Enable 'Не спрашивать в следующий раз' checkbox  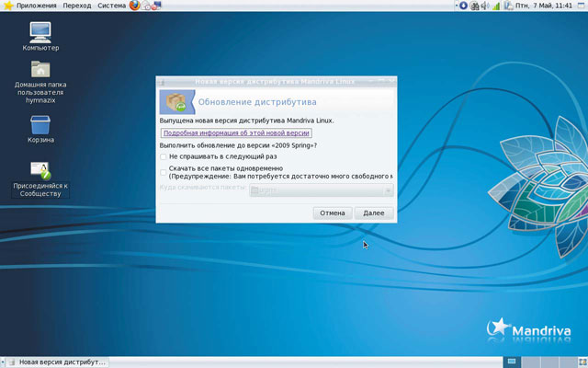[x=164, y=156]
